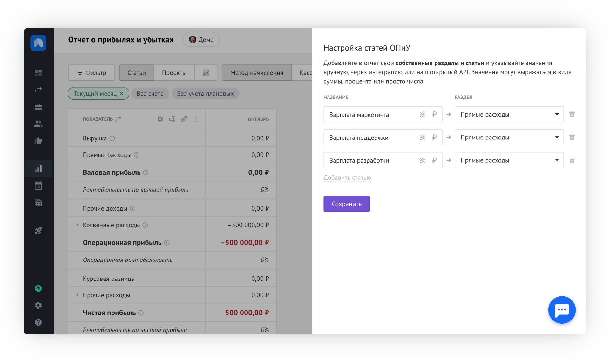Click the Сохранить button
Screen dimensions: 610x364
pyautogui.click(x=346, y=204)
